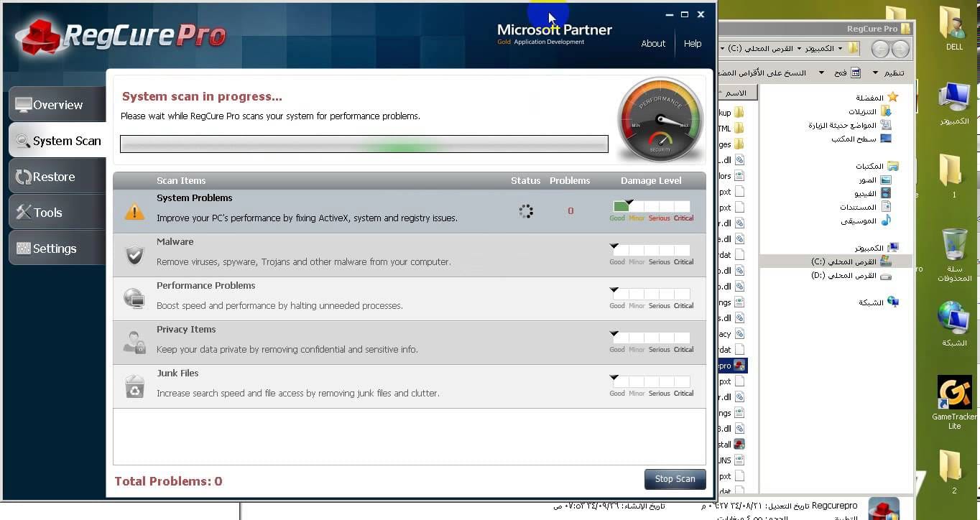The height and width of the screenshot is (520, 980).
Task: Click the الاسم column header in Explorer
Action: point(736,93)
